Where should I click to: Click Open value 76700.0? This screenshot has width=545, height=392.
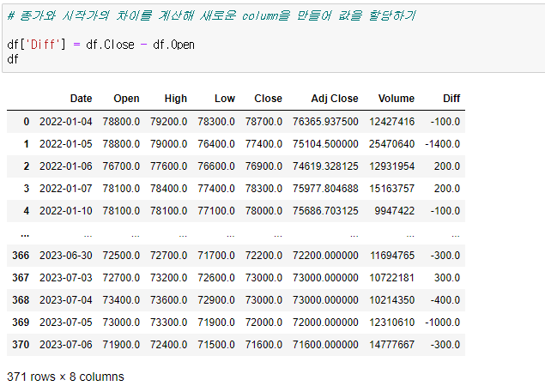pos(121,166)
